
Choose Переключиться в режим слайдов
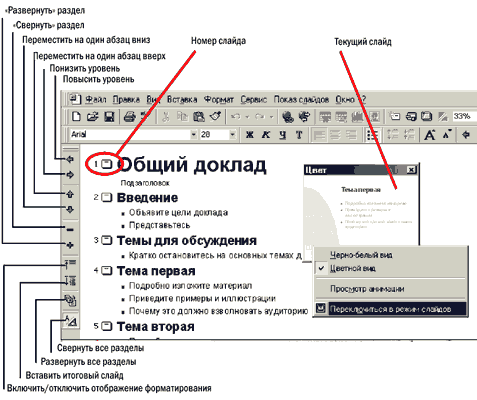(390, 309)
